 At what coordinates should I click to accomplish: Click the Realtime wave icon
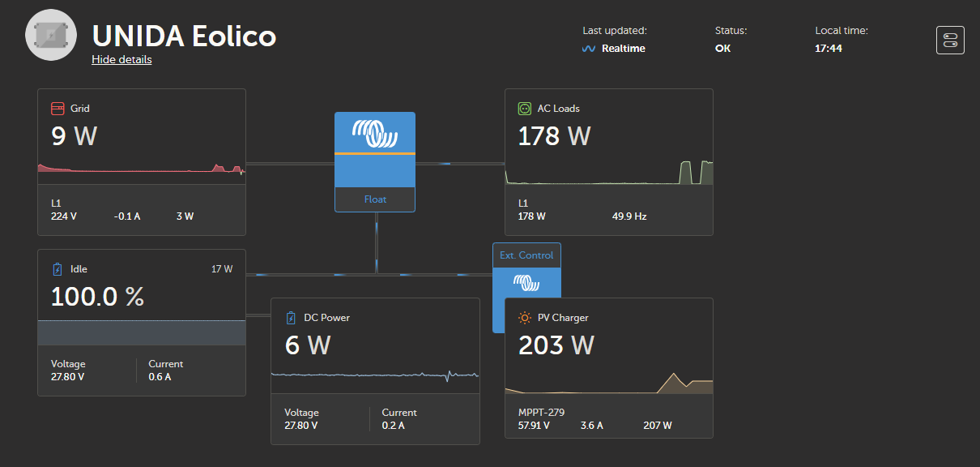coord(590,49)
